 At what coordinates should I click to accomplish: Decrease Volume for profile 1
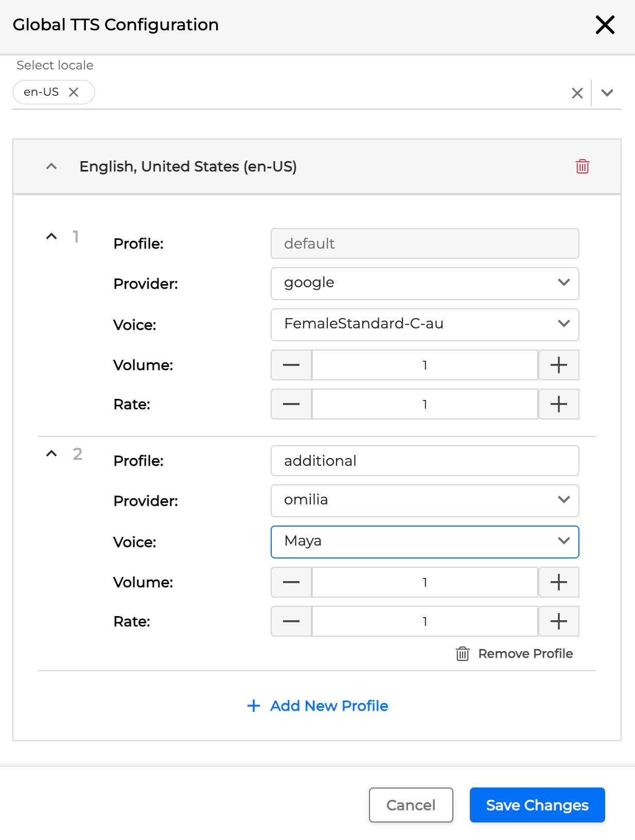pos(291,365)
